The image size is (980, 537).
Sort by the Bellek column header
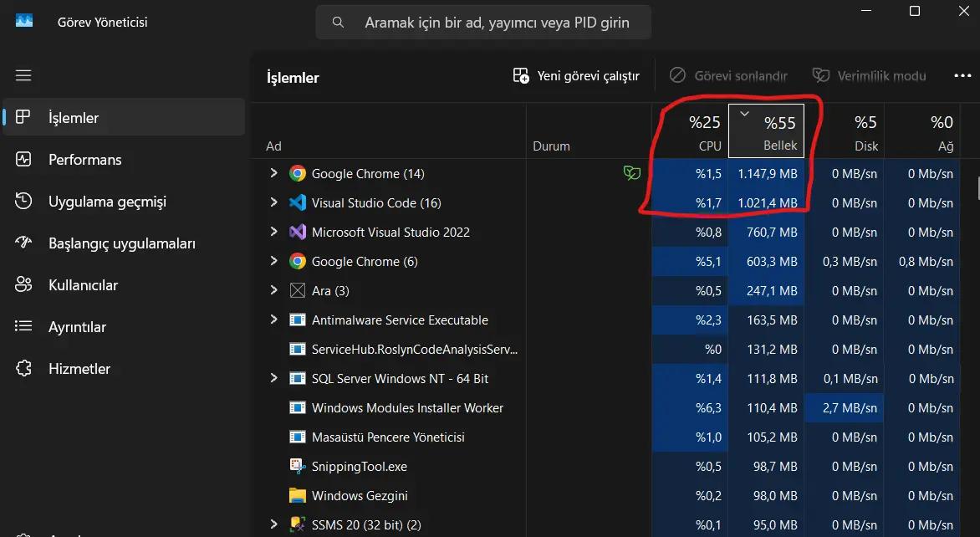pyautogui.click(x=766, y=131)
